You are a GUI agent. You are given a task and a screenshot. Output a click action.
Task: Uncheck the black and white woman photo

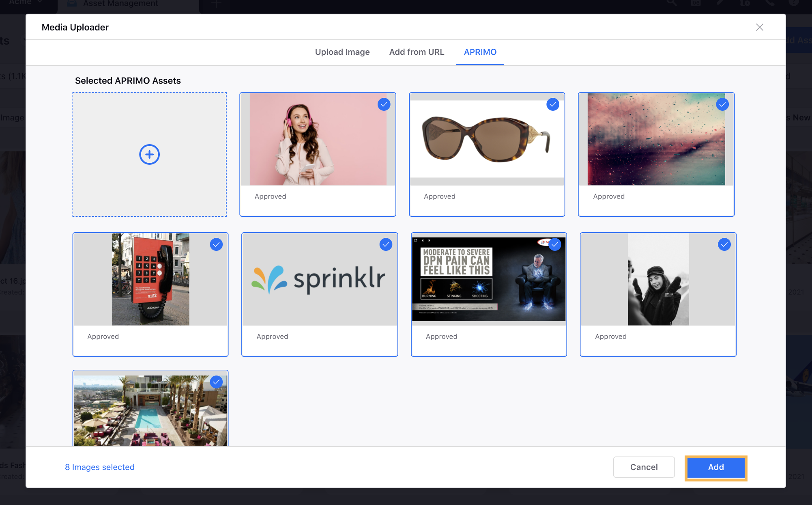click(x=724, y=244)
